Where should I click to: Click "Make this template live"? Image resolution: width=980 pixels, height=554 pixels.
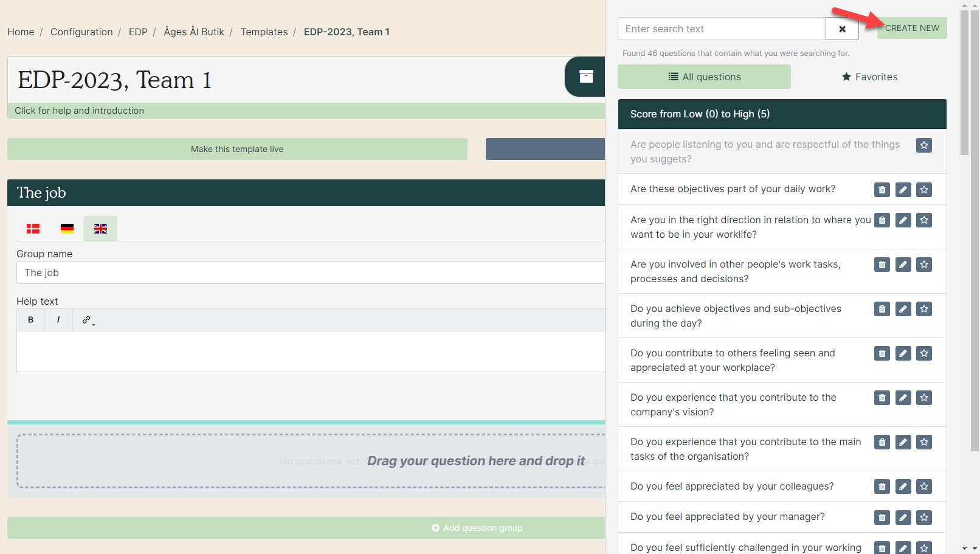click(x=237, y=149)
